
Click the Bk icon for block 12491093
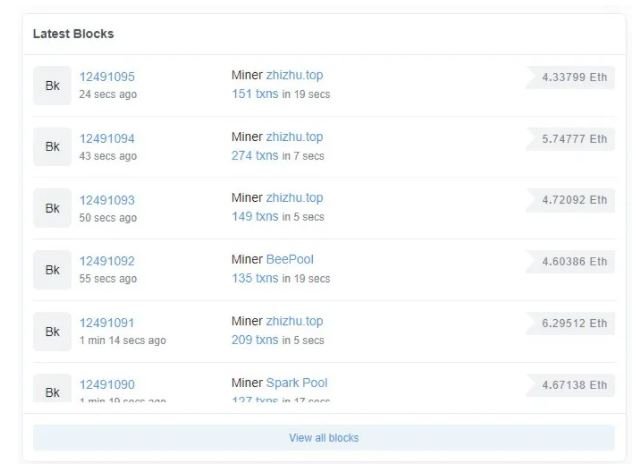52,209
